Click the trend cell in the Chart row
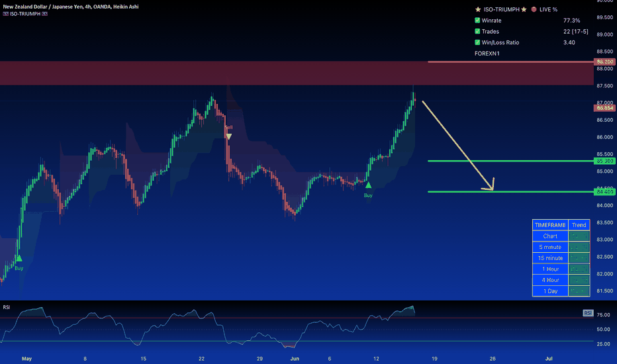This screenshot has width=617, height=364. point(579,236)
